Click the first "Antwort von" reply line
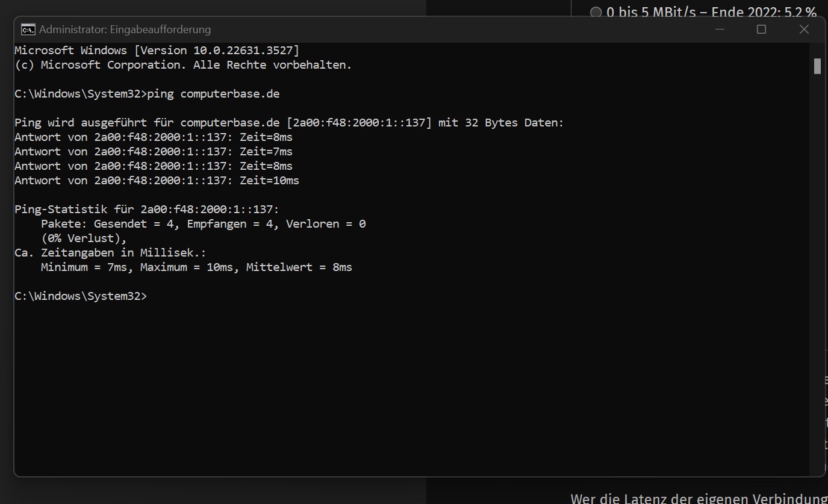Viewport: 828px width, 504px height. point(154,137)
